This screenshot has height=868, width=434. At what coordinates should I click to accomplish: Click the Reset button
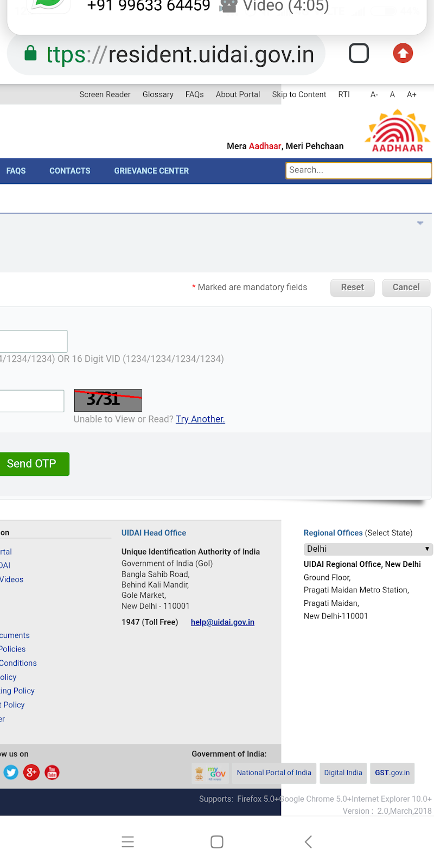tap(352, 288)
